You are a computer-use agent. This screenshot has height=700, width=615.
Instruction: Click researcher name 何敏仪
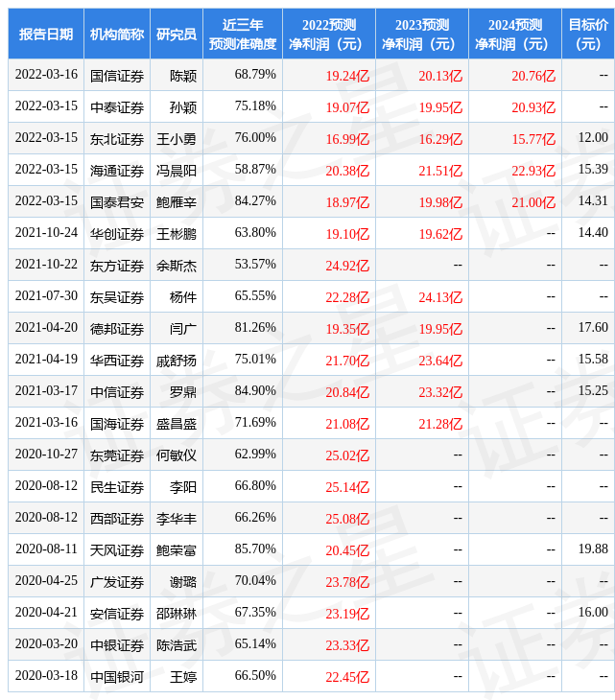(177, 455)
